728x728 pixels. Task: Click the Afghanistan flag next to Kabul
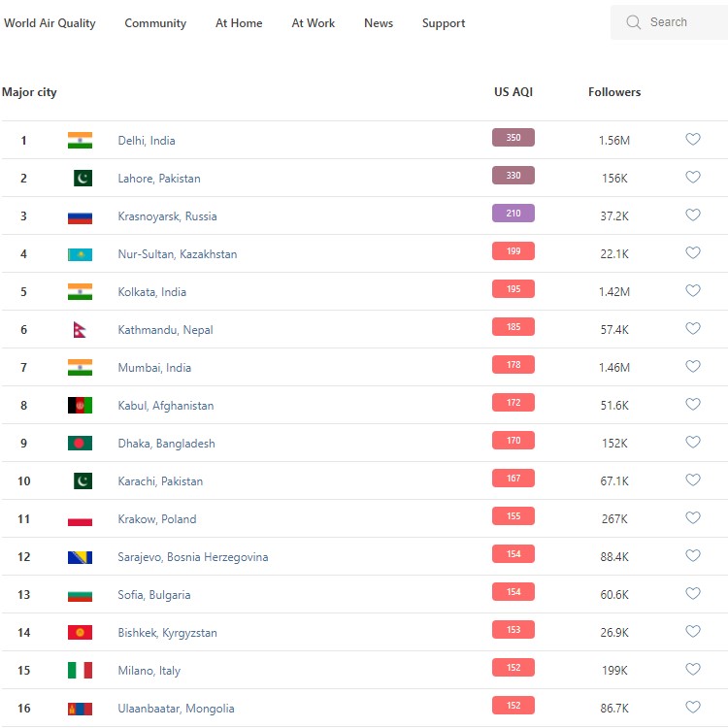click(x=80, y=406)
